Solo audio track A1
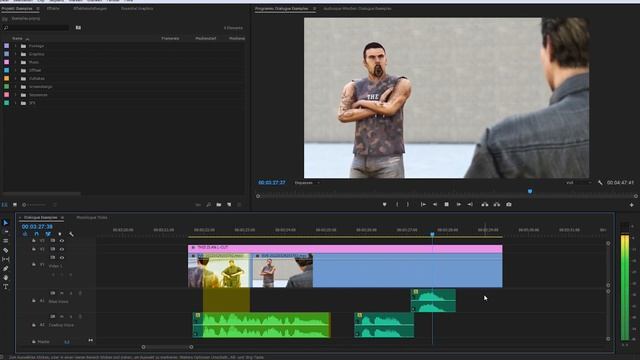 tap(71, 293)
